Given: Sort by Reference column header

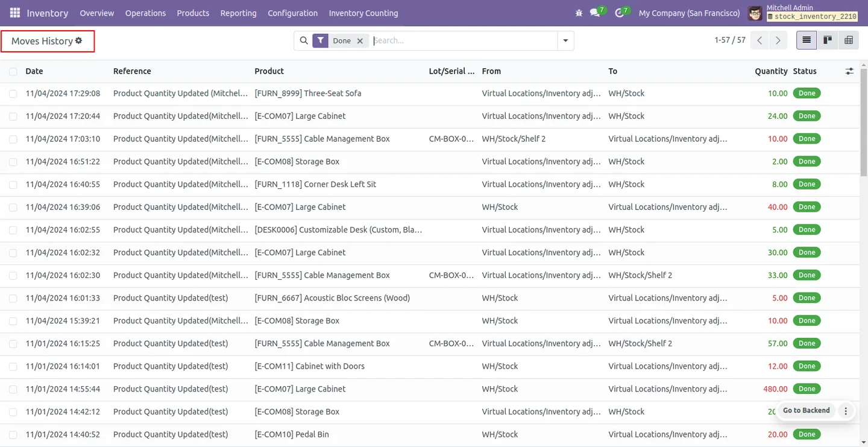Looking at the screenshot, I should [x=132, y=71].
